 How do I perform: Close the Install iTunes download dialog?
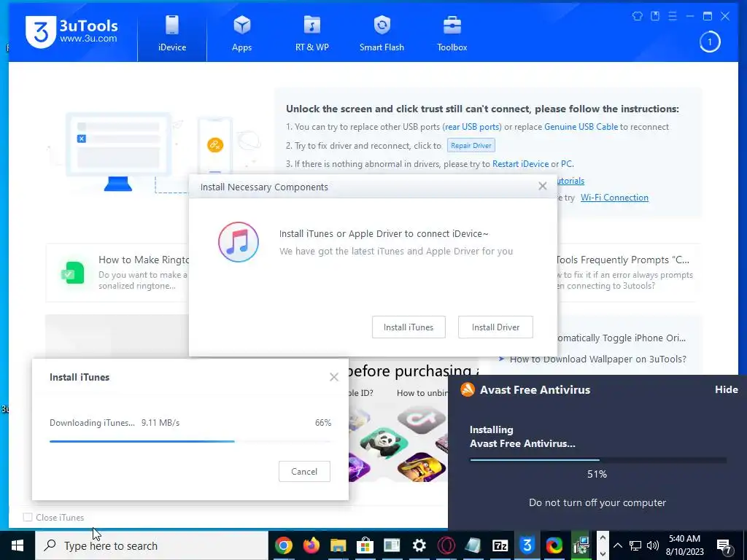point(334,377)
